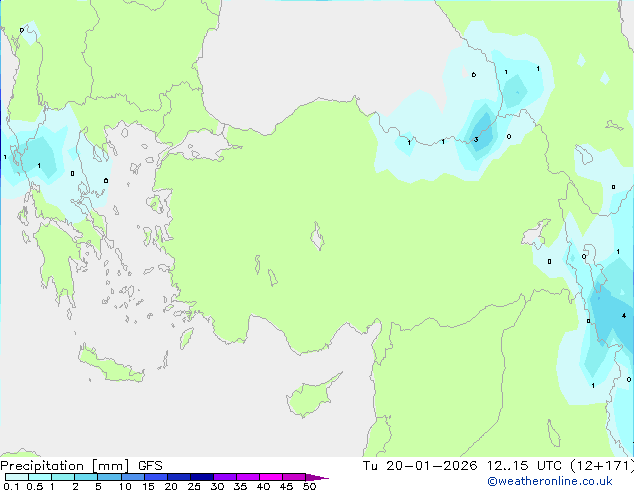This screenshot has width=634, height=490.
Task: Click the '0.1' legend scale label
Action: [11, 486]
